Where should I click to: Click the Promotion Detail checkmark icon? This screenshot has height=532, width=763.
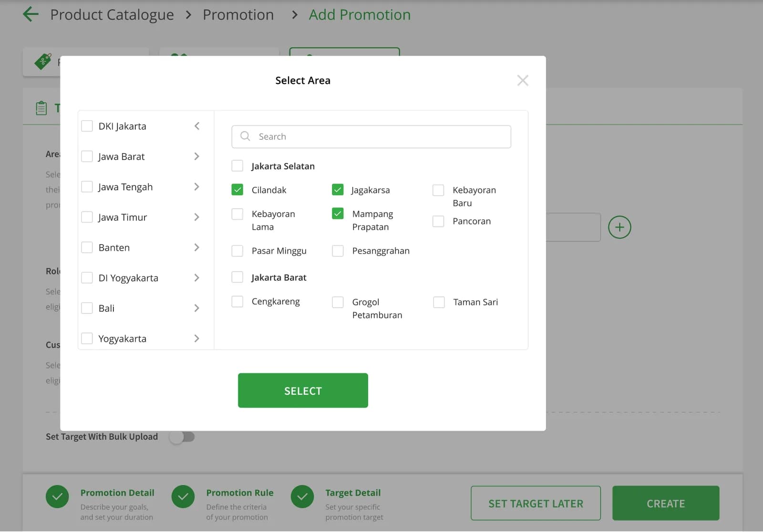click(x=57, y=497)
